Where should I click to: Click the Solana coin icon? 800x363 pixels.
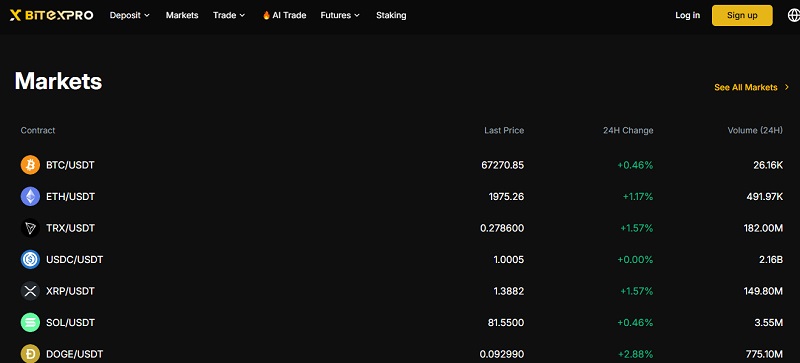pos(30,323)
